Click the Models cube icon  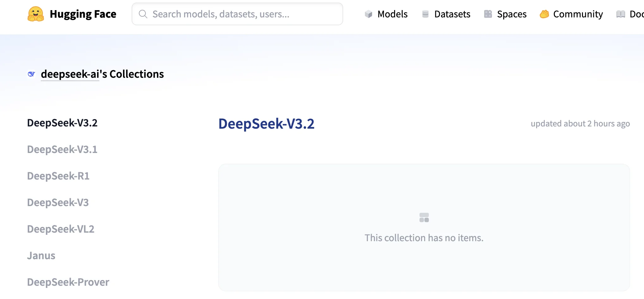(368, 14)
